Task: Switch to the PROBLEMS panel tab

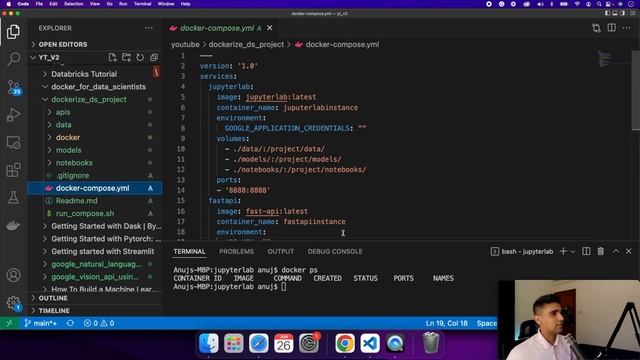Action: click(x=236, y=251)
